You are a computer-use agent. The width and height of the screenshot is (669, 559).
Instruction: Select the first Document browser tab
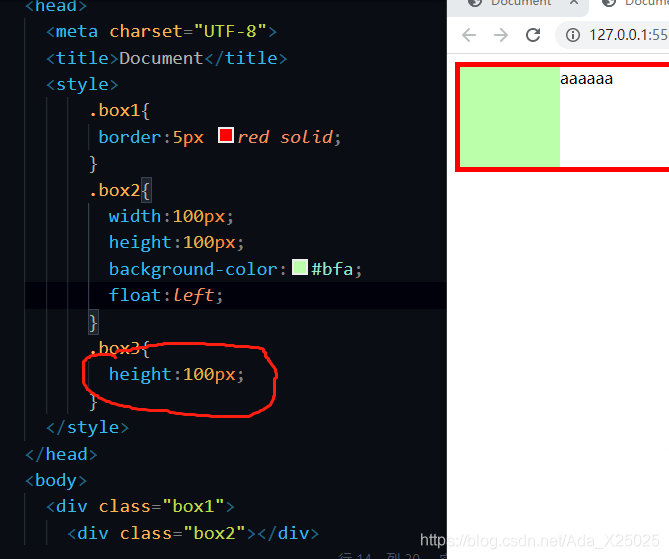coord(518,4)
